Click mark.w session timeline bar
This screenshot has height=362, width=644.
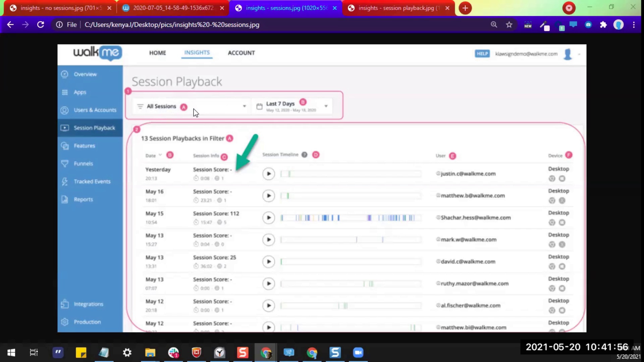[351, 240]
